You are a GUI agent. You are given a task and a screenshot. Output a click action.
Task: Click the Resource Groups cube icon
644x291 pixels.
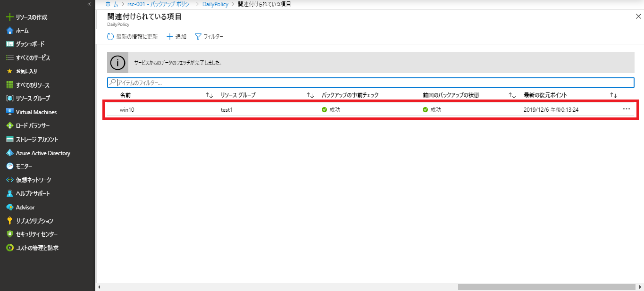[9, 99]
